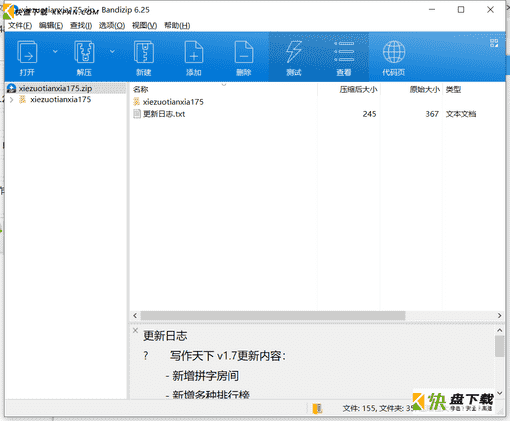Expand the xiezuotianxia175 folder tree node
The image size is (510, 421).
pos(12,100)
